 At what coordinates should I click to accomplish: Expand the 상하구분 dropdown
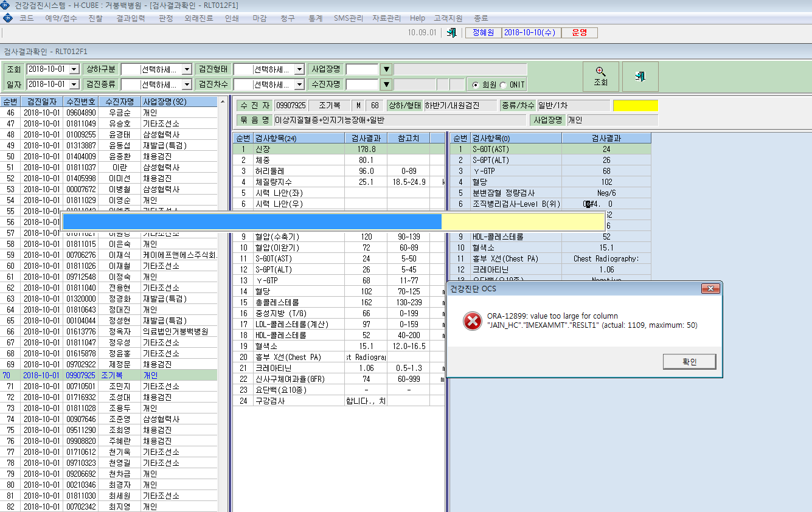click(x=187, y=69)
